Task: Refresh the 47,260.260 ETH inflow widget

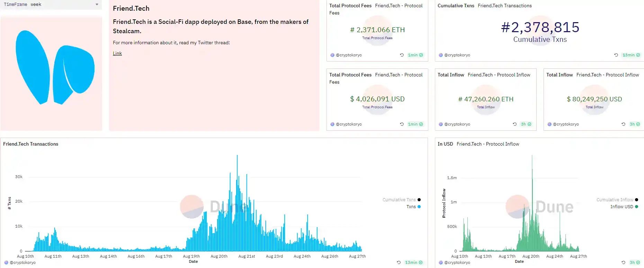Action: pyautogui.click(x=515, y=124)
